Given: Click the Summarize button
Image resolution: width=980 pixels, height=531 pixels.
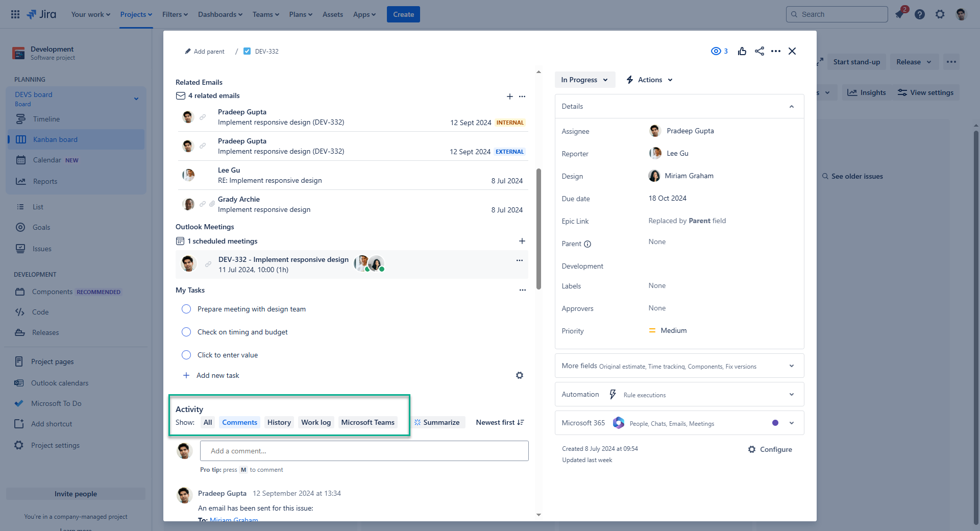Looking at the screenshot, I should coord(437,422).
